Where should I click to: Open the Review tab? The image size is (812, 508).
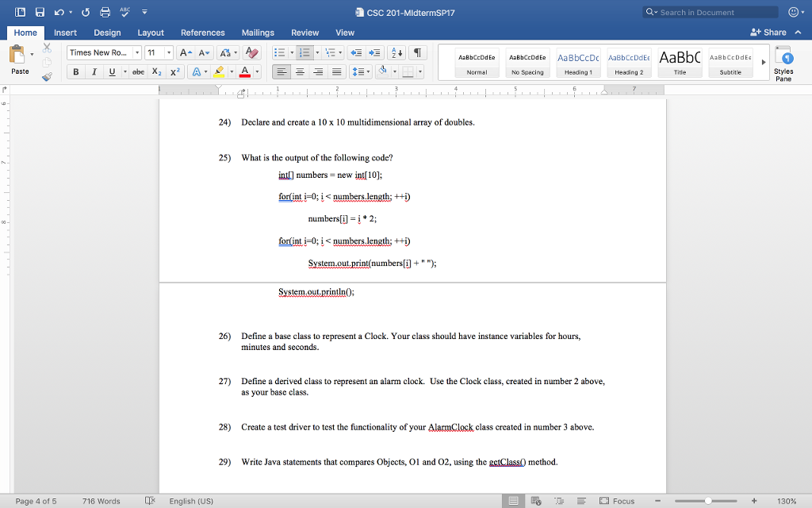[x=304, y=33]
